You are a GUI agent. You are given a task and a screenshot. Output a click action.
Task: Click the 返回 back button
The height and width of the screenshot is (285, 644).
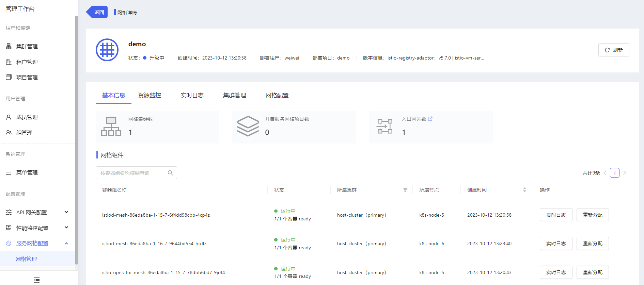click(97, 12)
